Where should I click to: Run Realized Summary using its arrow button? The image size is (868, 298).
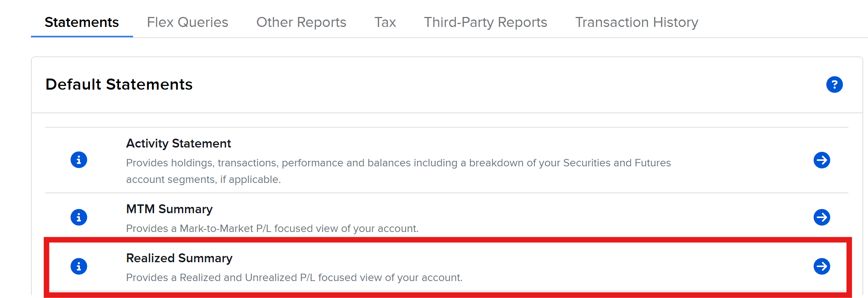tap(822, 266)
